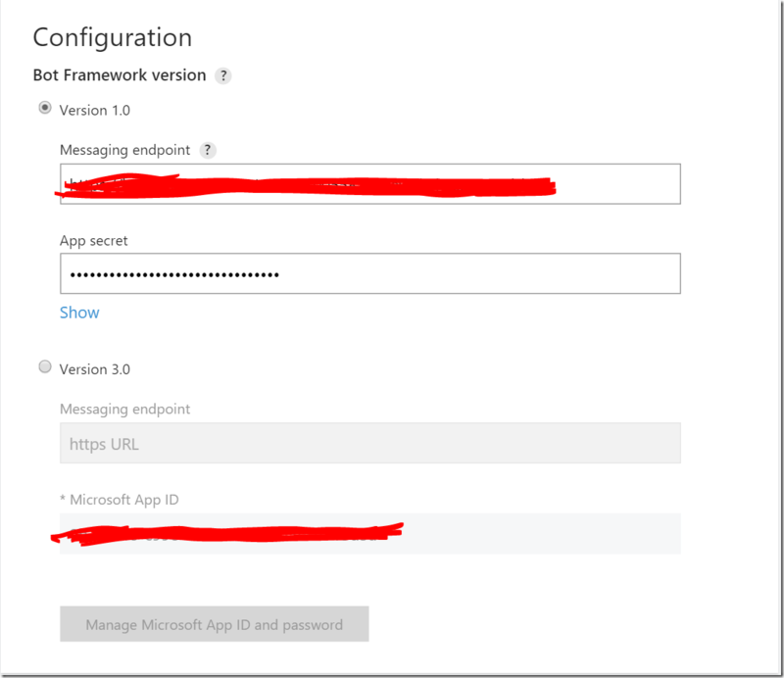Focus the App secret password field
Screen dimensions: 784x678
pos(370,273)
